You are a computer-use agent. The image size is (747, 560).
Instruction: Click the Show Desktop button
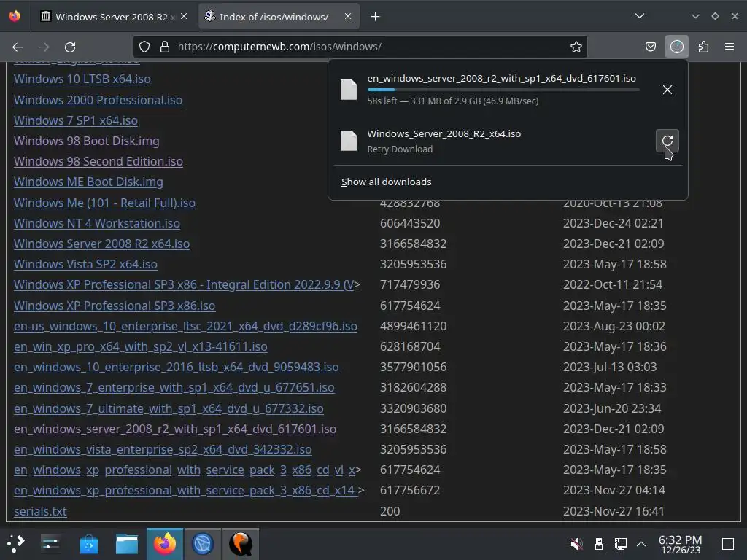tap(727, 543)
